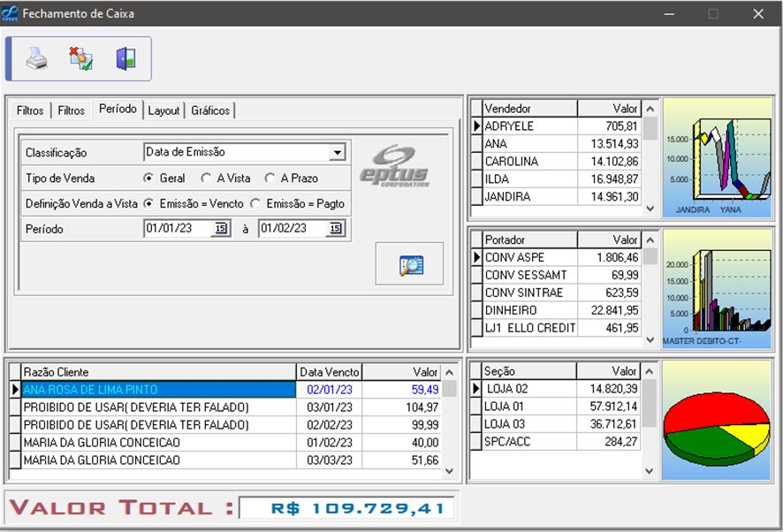Click the app icon in the title bar
783x532 pixels.
pyautogui.click(x=11, y=13)
